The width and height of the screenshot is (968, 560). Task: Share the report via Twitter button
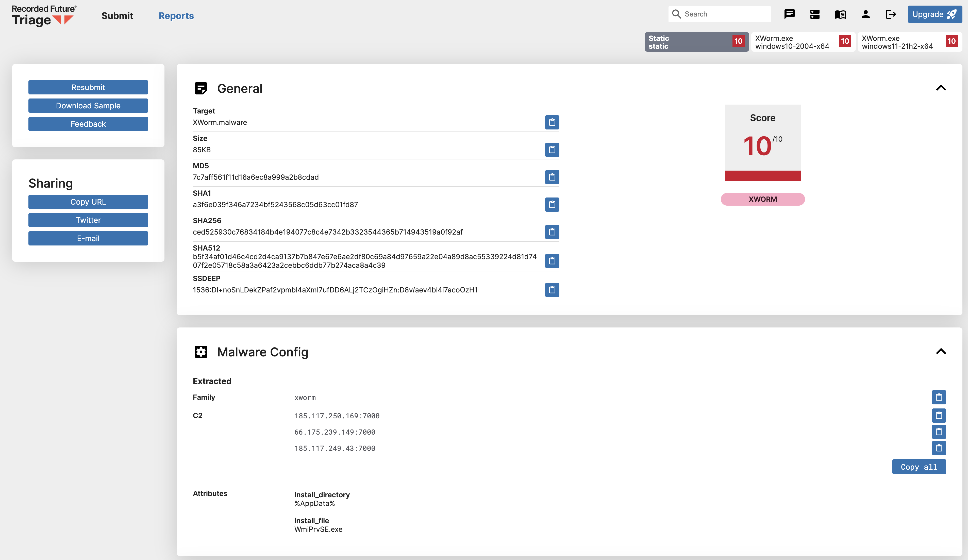pyautogui.click(x=88, y=220)
